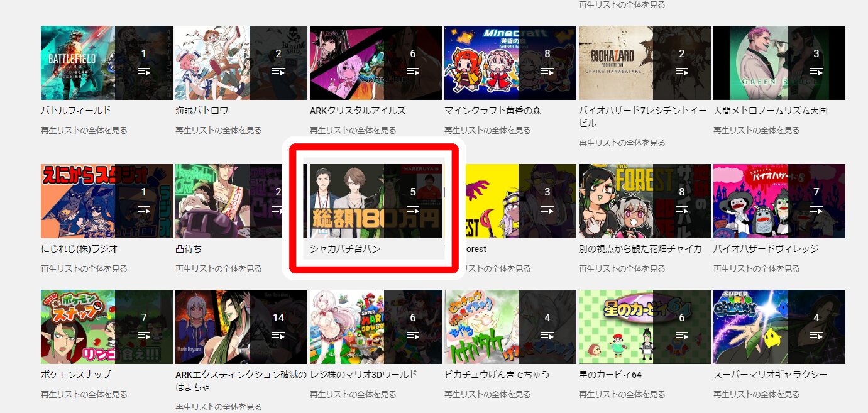
Task: Open the 星のカービィ64 playlist title
Action: 610,375
